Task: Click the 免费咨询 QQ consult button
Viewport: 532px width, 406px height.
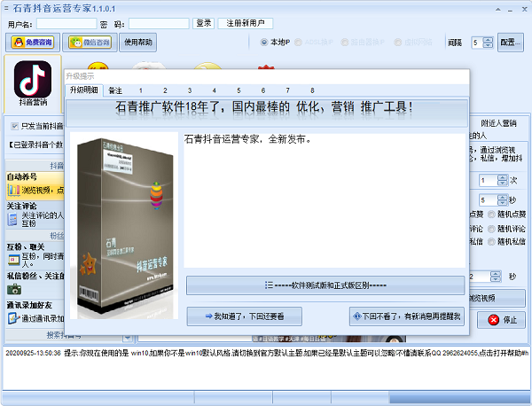Action: click(33, 43)
